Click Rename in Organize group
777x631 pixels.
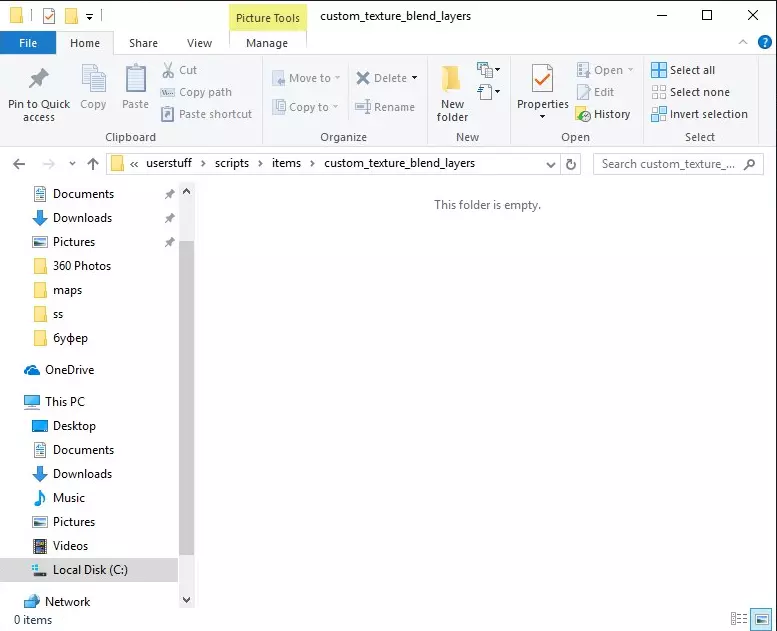click(x=385, y=107)
